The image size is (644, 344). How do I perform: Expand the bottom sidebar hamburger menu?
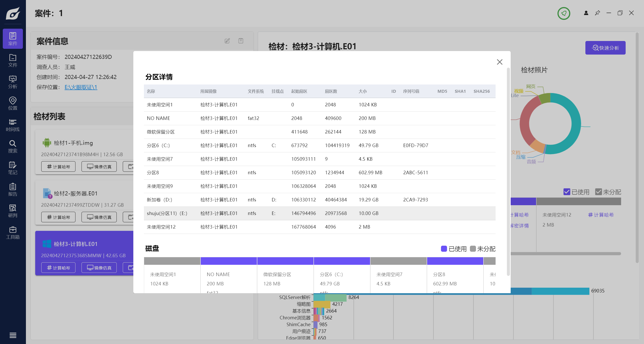tap(13, 335)
